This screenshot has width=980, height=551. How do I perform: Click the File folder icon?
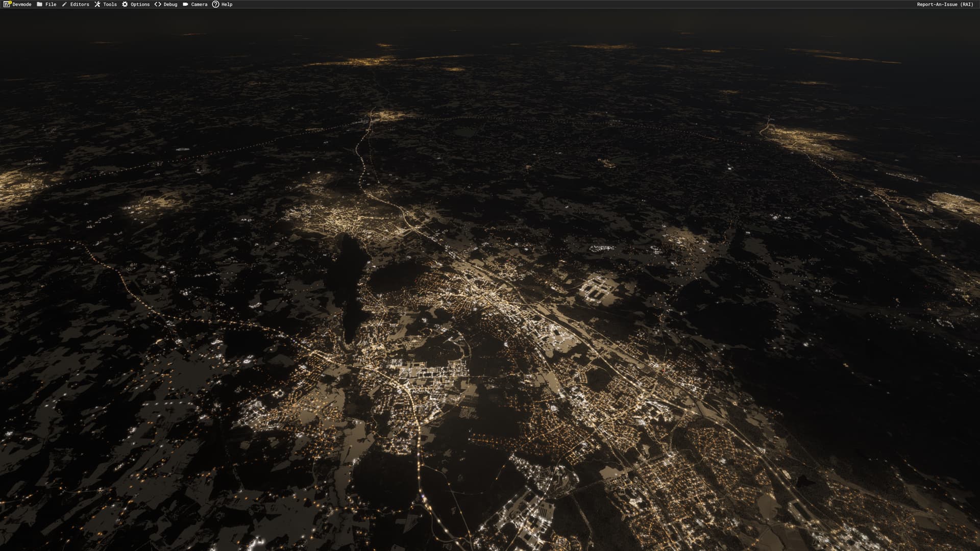(40, 4)
